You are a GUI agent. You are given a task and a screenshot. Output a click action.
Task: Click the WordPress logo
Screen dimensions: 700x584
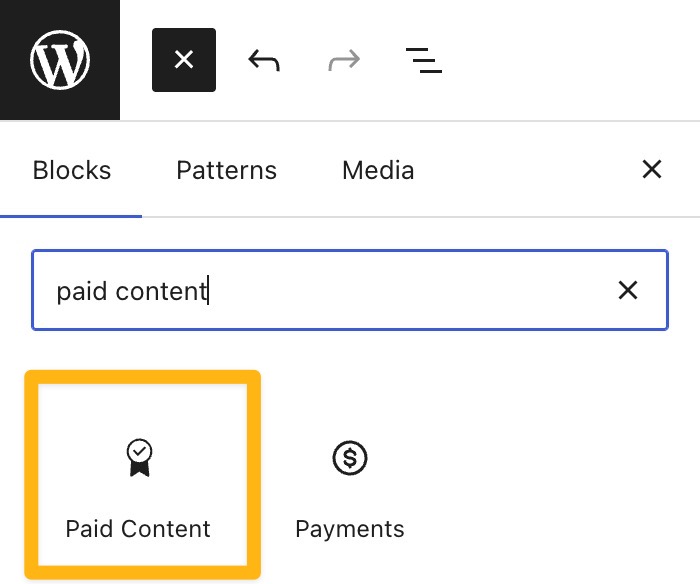tap(60, 60)
